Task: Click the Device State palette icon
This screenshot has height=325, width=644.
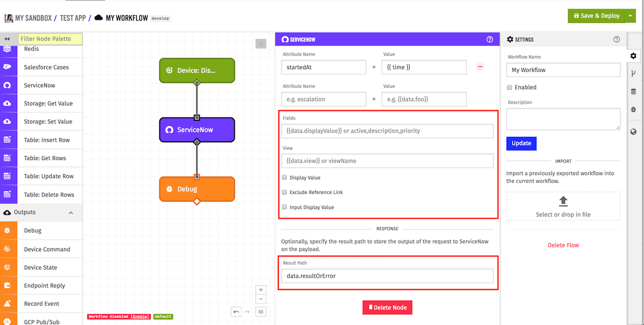Action: coord(7,267)
